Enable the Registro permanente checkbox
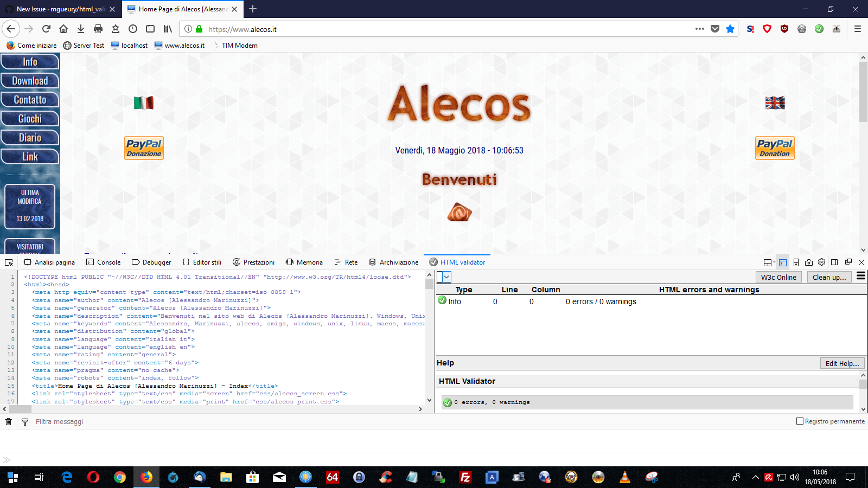Screen dimensions: 868x488 pyautogui.click(x=800, y=421)
